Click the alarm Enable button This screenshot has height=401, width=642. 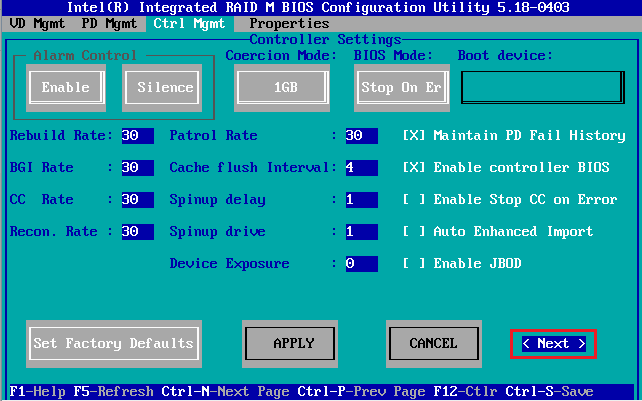66,87
